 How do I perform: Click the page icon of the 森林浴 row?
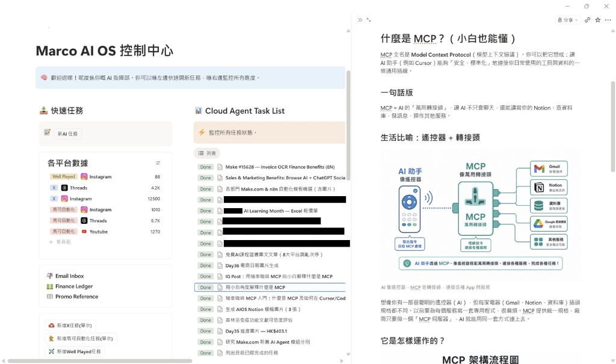220,320
